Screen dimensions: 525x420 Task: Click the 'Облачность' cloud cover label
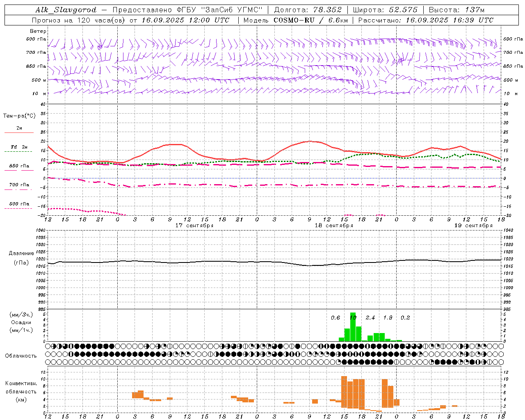[x=21, y=356]
